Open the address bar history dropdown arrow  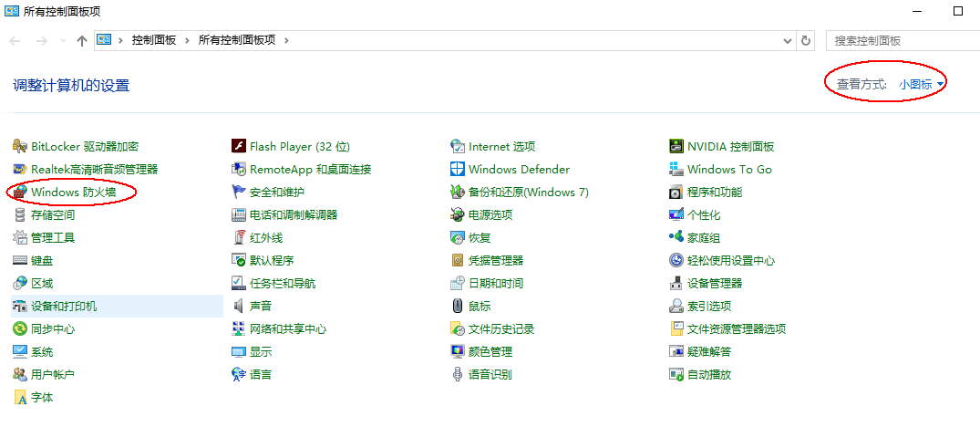click(788, 41)
